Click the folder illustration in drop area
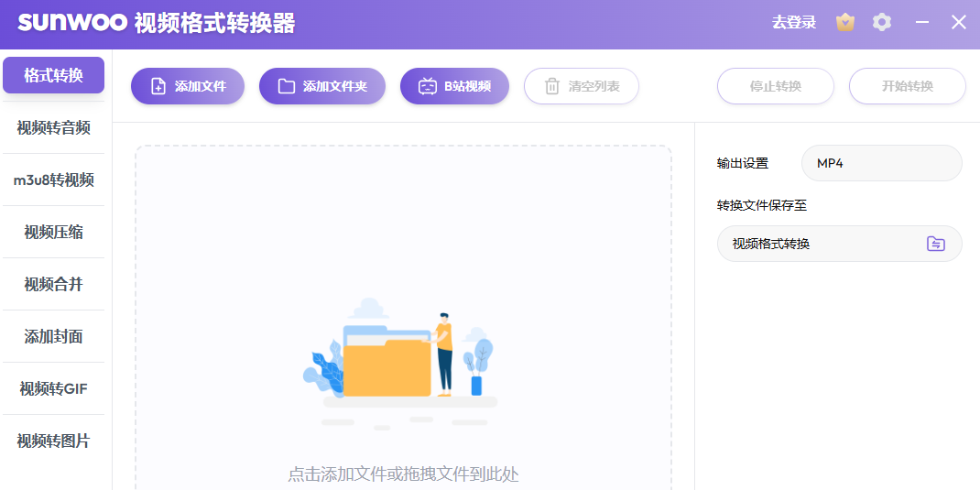Screen dimensions: 980x490 click(387, 364)
